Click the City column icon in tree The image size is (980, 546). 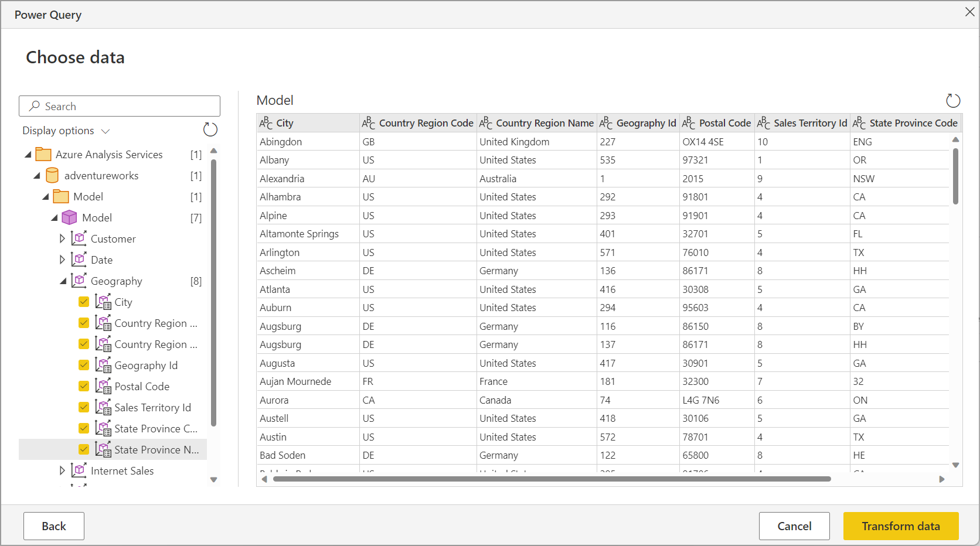pyautogui.click(x=103, y=302)
